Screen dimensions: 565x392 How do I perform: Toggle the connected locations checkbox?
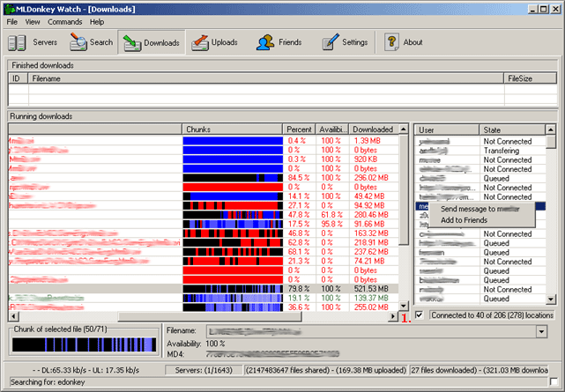click(x=419, y=314)
